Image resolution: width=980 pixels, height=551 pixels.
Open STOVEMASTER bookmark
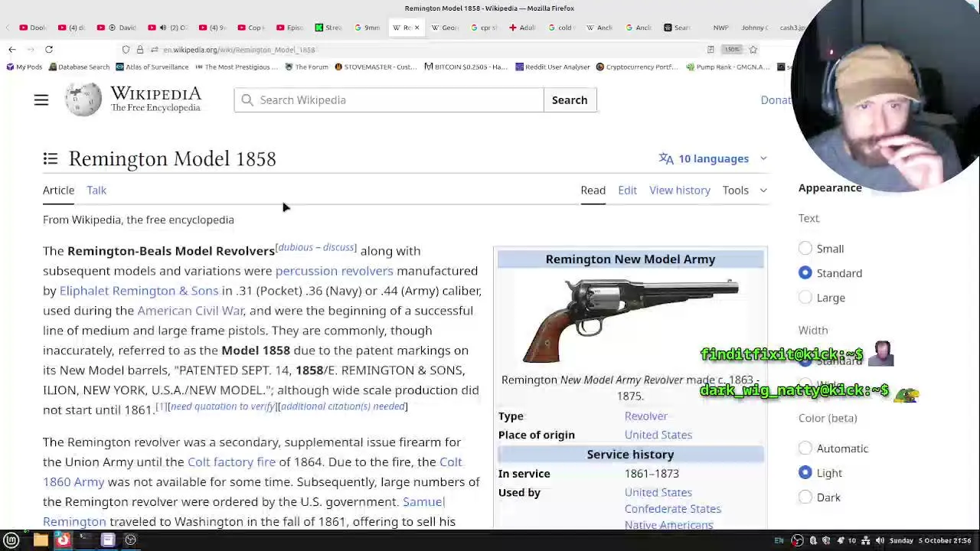375,67
